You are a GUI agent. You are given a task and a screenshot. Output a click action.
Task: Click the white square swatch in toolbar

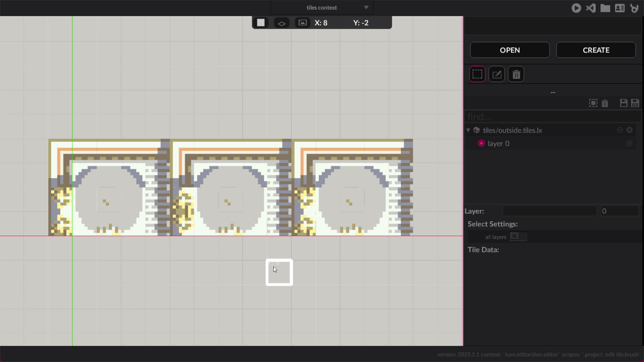[261, 23]
